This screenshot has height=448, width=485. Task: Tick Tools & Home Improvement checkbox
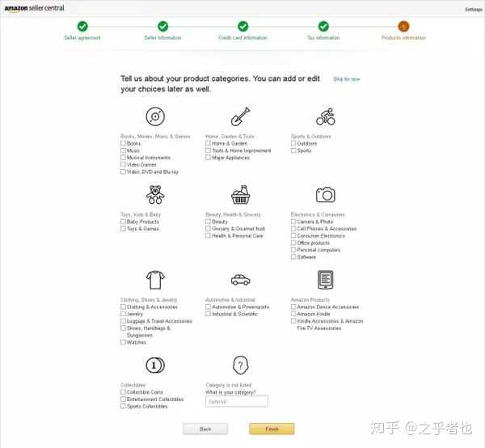point(209,150)
